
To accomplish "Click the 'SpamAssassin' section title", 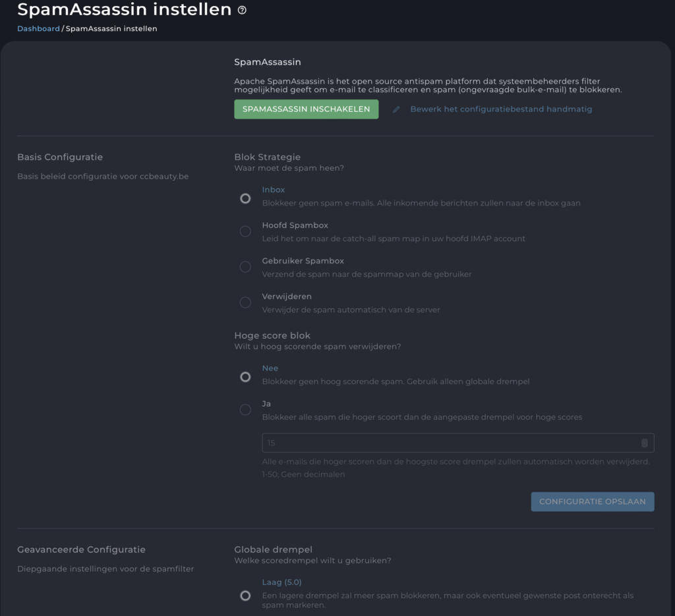I will (268, 62).
